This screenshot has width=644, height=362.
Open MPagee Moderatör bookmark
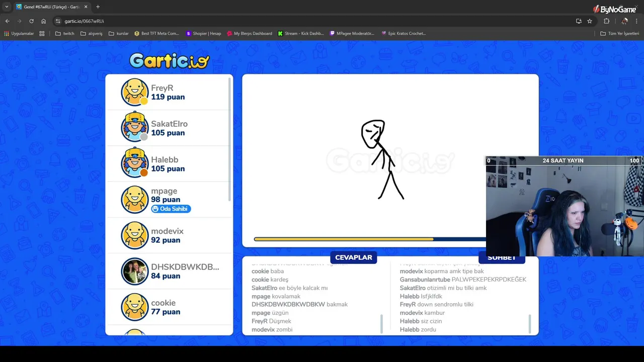coord(352,34)
